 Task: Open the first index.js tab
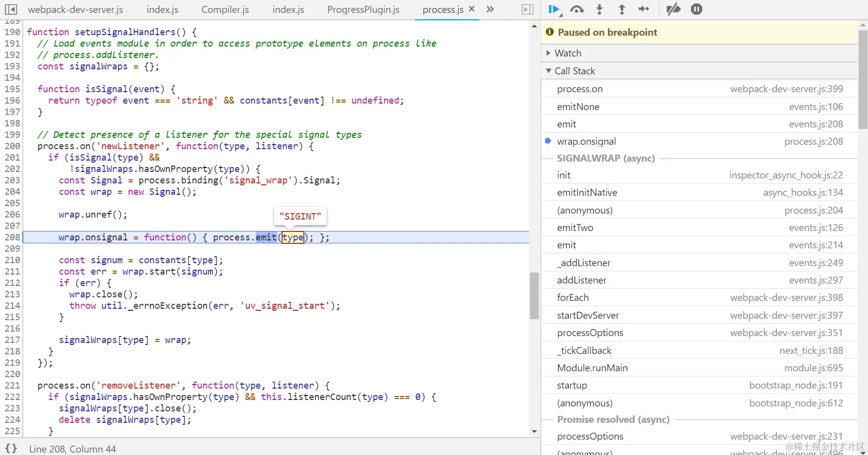point(162,9)
